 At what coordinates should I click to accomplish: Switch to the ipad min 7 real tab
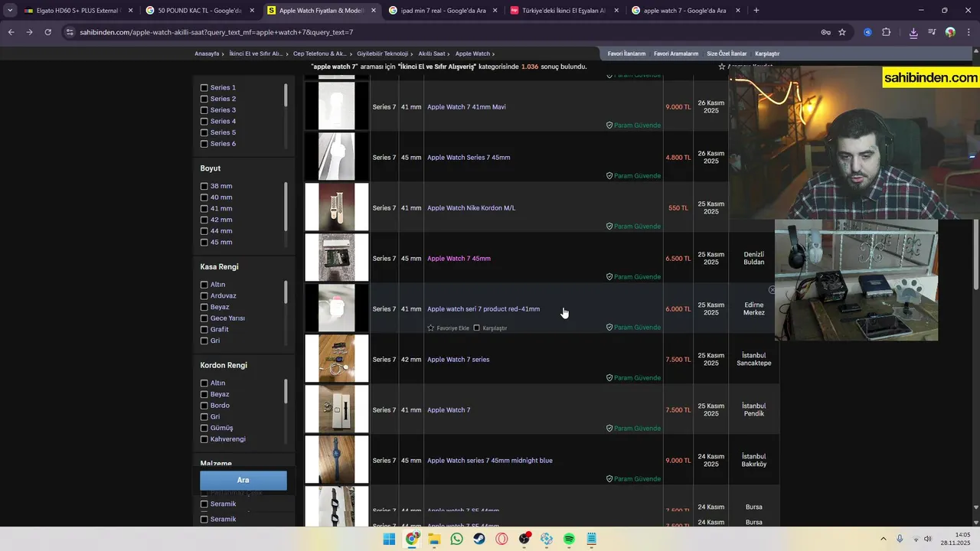pyautogui.click(x=443, y=11)
